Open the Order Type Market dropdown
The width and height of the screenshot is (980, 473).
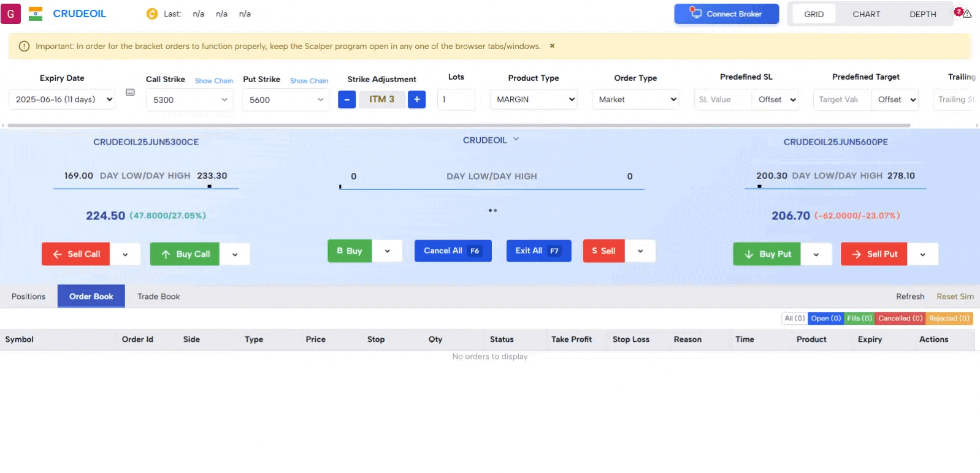coord(636,99)
